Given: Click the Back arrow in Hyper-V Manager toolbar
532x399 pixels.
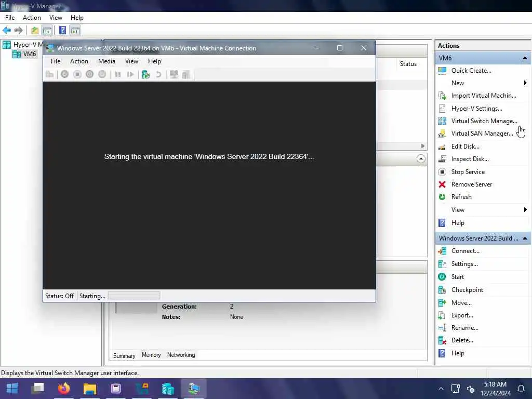Looking at the screenshot, I should (x=6, y=31).
